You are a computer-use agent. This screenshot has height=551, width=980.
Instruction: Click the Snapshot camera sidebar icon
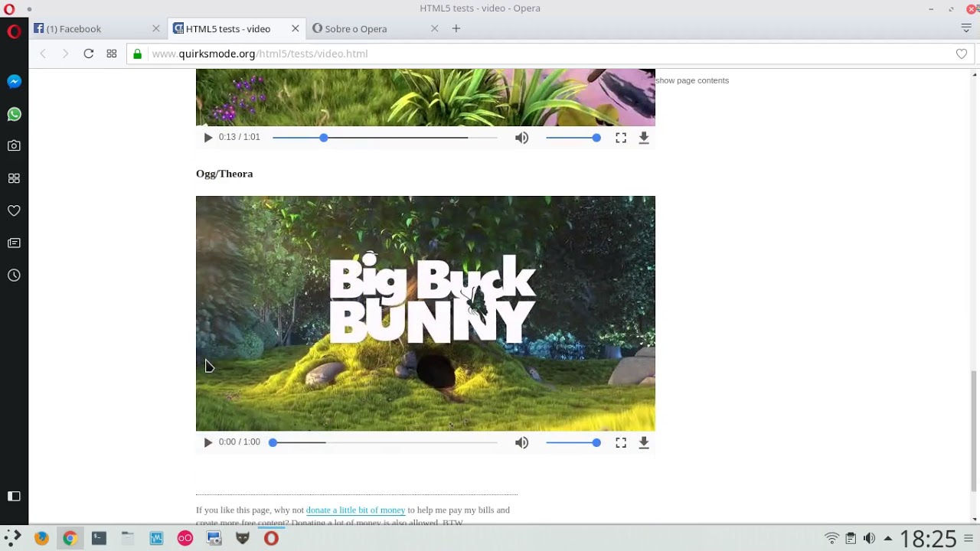[14, 145]
